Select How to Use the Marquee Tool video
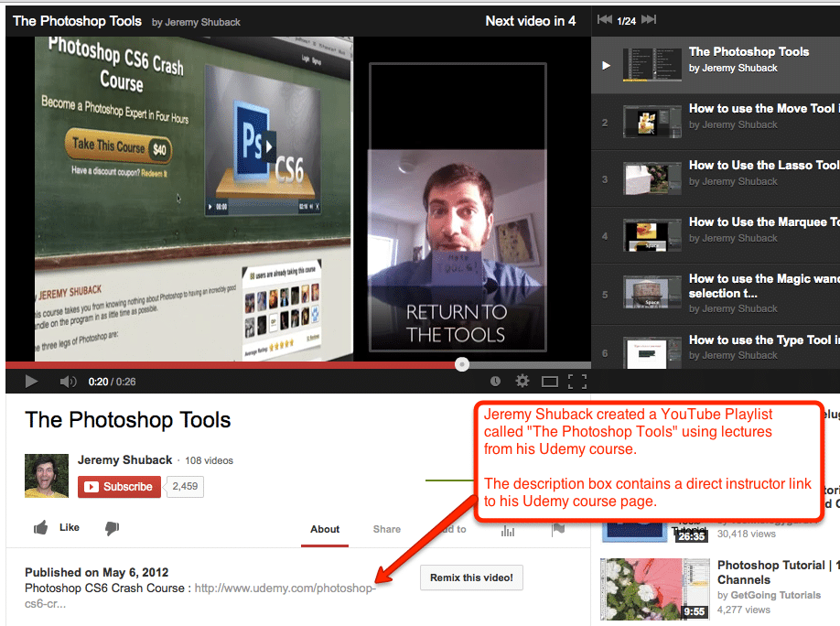Image resolution: width=840 pixels, height=626 pixels. coord(716,235)
